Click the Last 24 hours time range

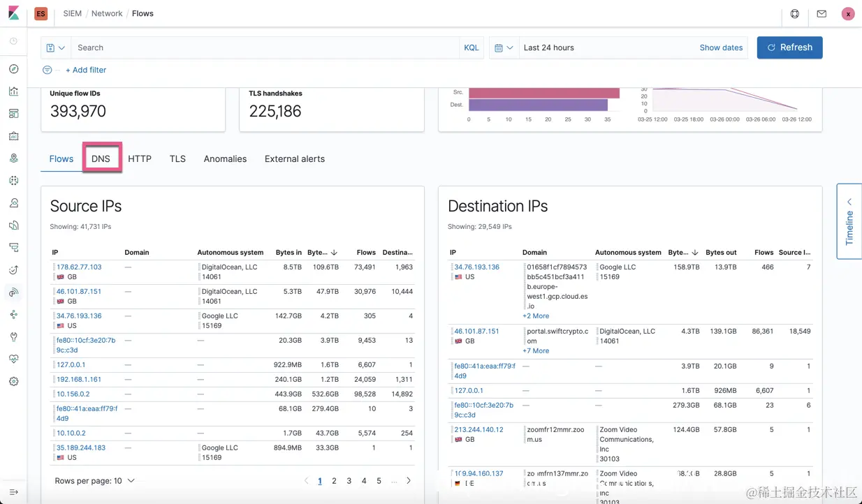pyautogui.click(x=549, y=47)
